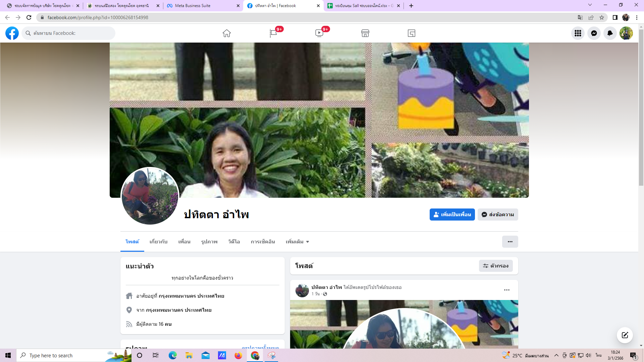The image size is (644, 362).
Task: Open Pages flag icon with notifications
Action: [x=273, y=33]
